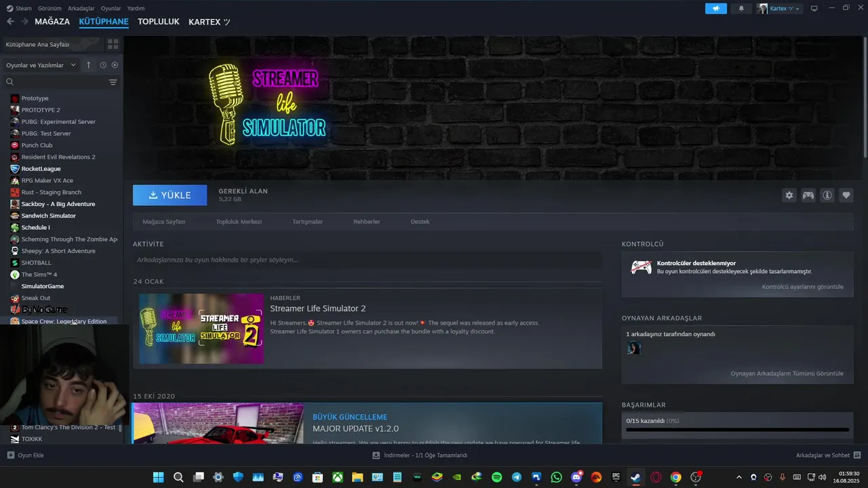Screen dimensions: 868x488
Task: Click the Add a Game plus icon
Action: tap(10, 455)
